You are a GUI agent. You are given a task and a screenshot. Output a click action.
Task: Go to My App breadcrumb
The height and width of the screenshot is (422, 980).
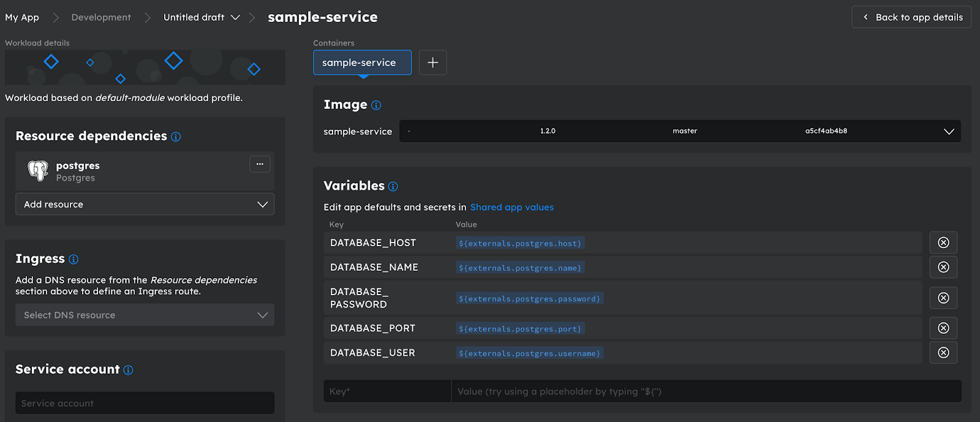tap(22, 17)
